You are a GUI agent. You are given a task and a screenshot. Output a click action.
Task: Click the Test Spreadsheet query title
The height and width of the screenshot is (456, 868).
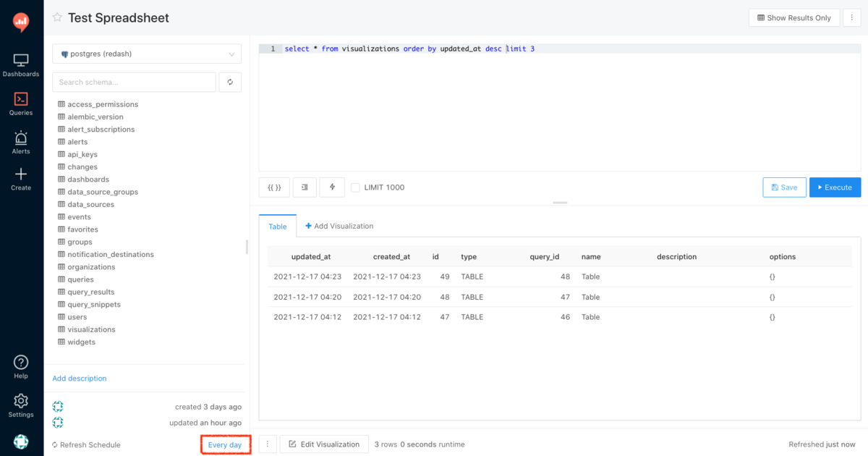[x=119, y=17]
